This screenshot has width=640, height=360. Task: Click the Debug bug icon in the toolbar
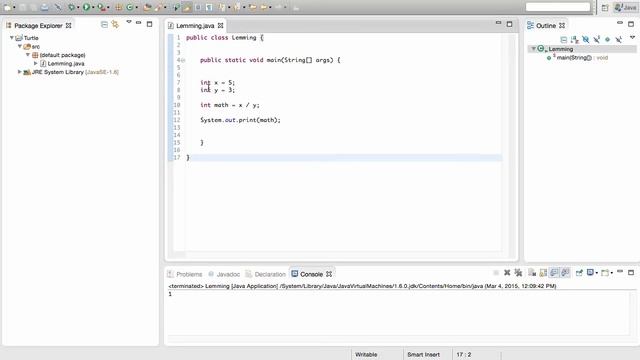coord(71,7)
